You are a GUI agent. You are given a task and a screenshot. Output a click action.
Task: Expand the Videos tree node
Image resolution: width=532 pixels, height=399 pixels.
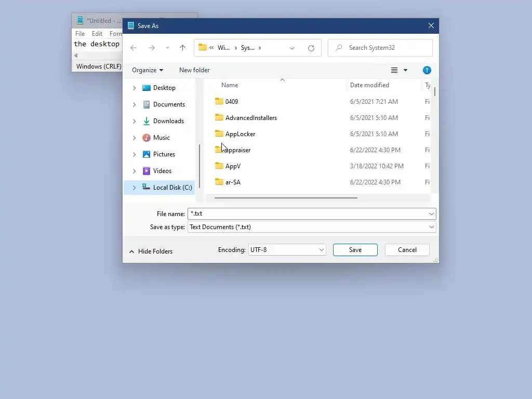point(135,171)
